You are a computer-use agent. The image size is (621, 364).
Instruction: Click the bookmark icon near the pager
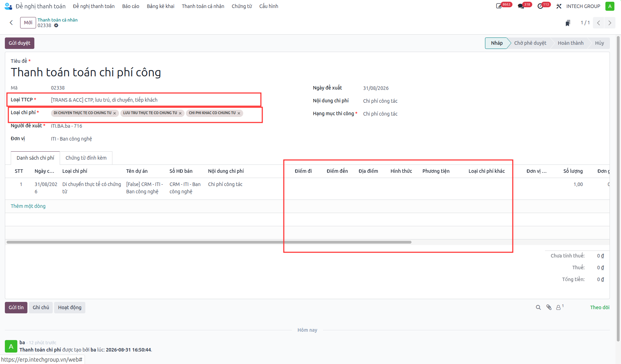(568, 23)
